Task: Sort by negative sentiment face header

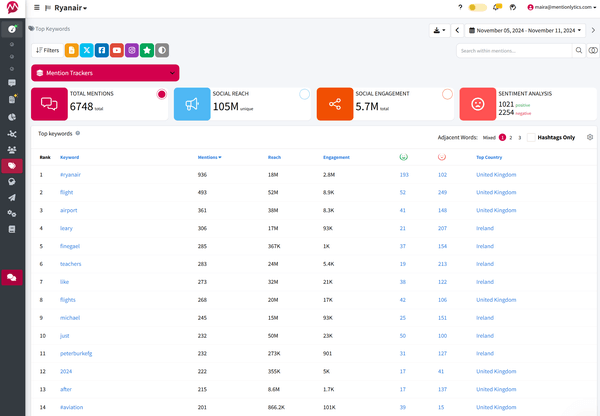Action: coord(442,157)
